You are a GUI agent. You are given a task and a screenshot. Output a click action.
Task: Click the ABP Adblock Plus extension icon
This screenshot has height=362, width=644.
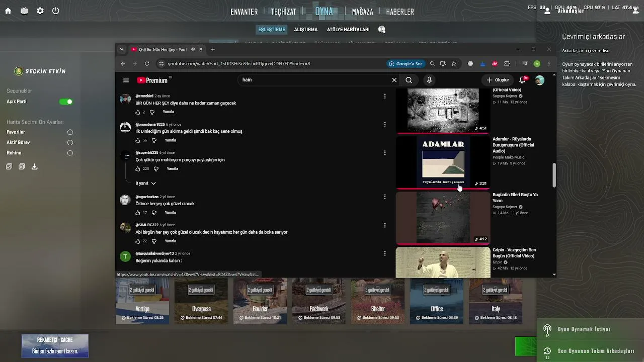point(495,64)
